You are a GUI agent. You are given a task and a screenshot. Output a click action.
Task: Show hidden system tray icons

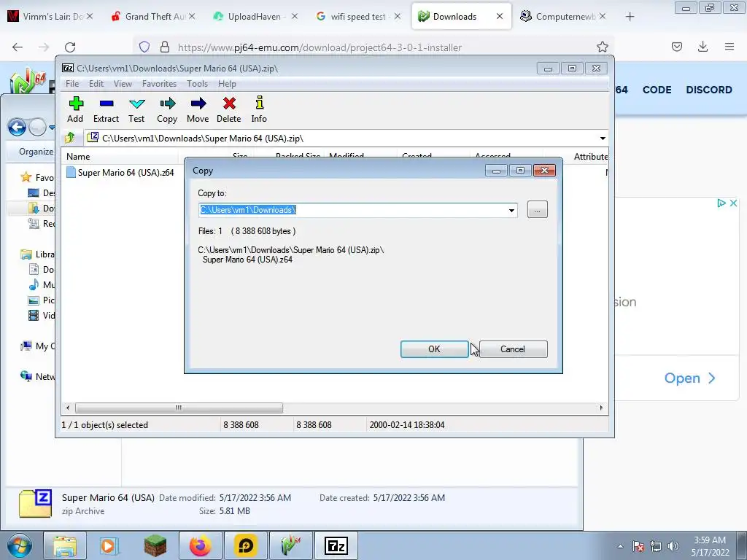coord(620,546)
